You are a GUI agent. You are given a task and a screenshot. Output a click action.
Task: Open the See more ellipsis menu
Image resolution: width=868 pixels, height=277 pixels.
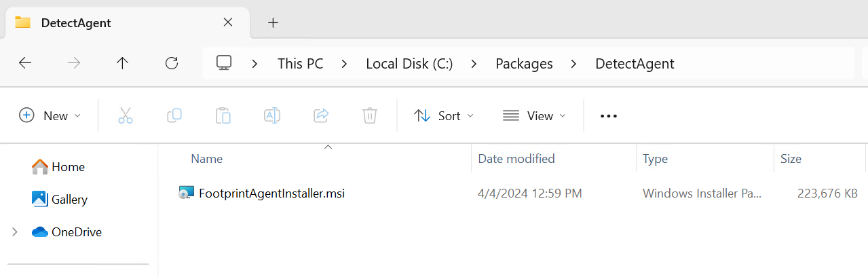(x=609, y=116)
